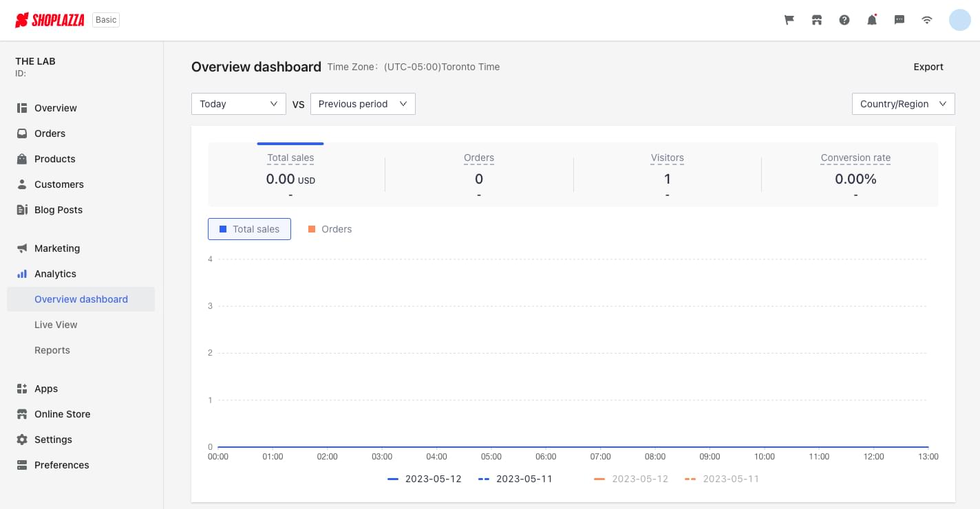Open the Today date range dropdown
This screenshot has width=980, height=509.
[x=238, y=104]
